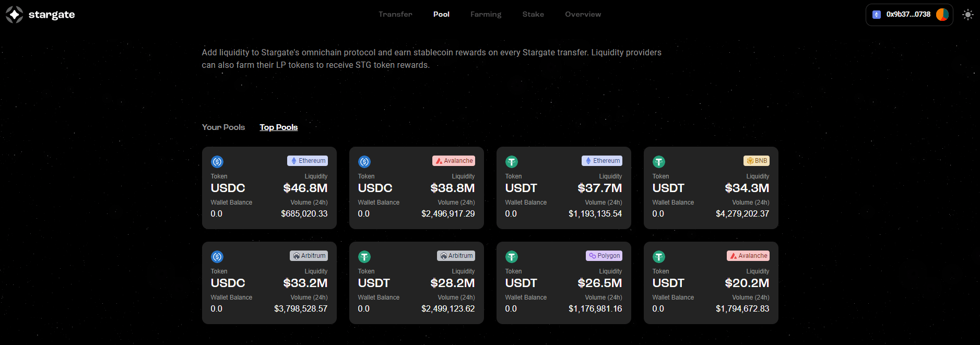Click USDT token icon in Avalanche pool card
Viewport: 980px width, 345px height.
659,257
